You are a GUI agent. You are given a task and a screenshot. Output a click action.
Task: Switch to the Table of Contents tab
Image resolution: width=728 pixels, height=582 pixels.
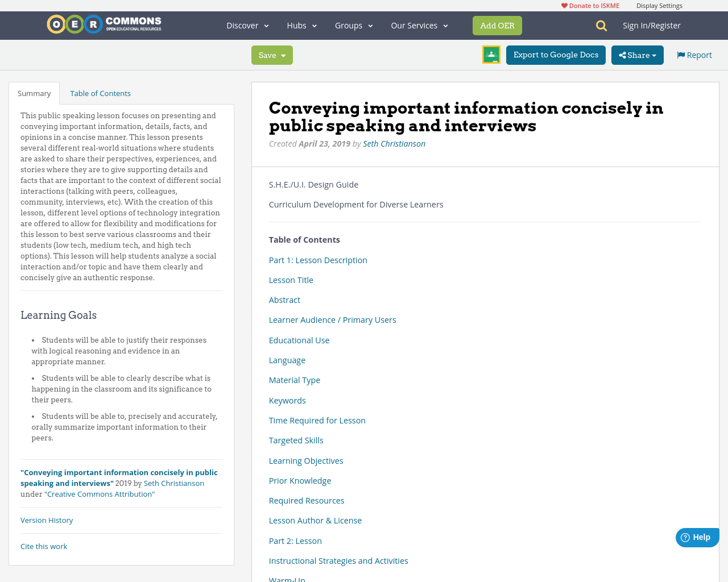click(100, 92)
